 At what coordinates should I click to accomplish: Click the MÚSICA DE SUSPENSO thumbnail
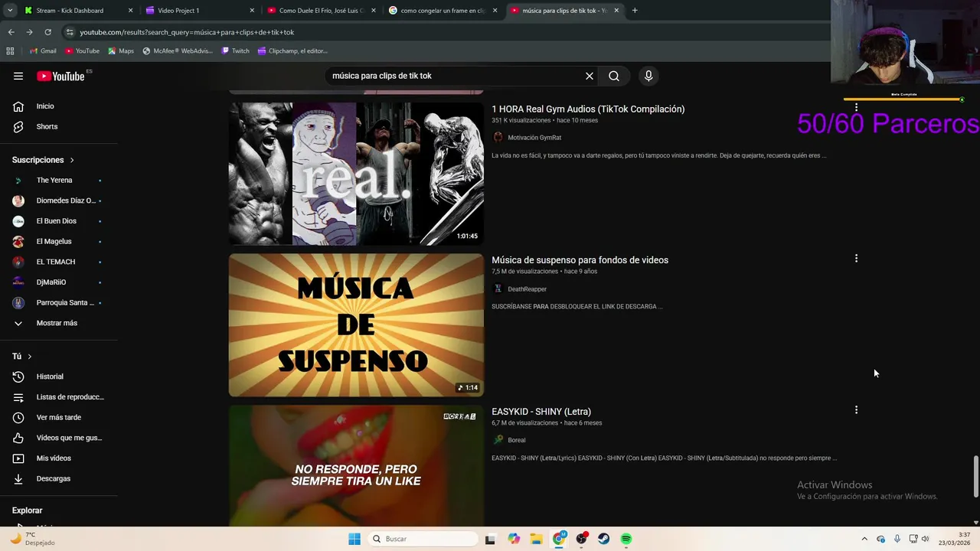(356, 325)
